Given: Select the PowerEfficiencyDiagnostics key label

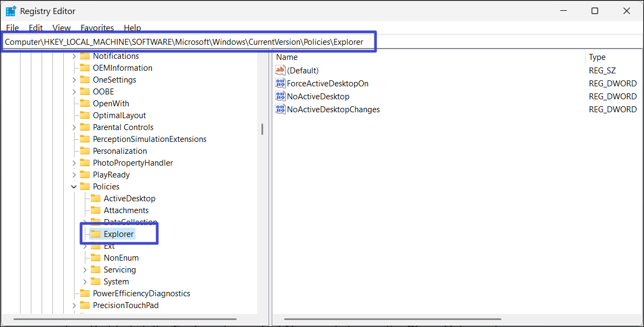Looking at the screenshot, I should click(142, 294).
